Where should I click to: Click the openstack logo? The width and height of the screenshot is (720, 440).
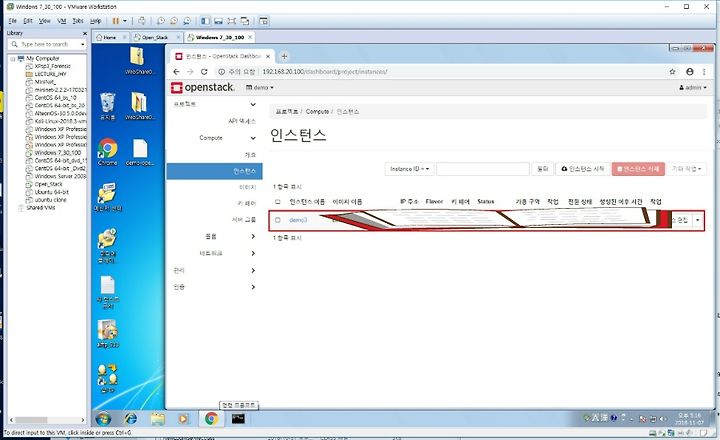(x=202, y=87)
